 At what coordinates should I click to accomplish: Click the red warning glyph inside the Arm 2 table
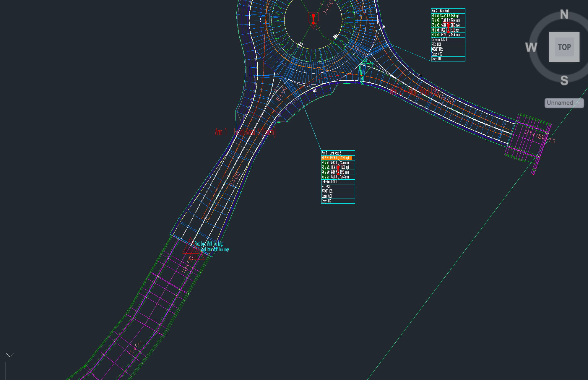(x=449, y=27)
